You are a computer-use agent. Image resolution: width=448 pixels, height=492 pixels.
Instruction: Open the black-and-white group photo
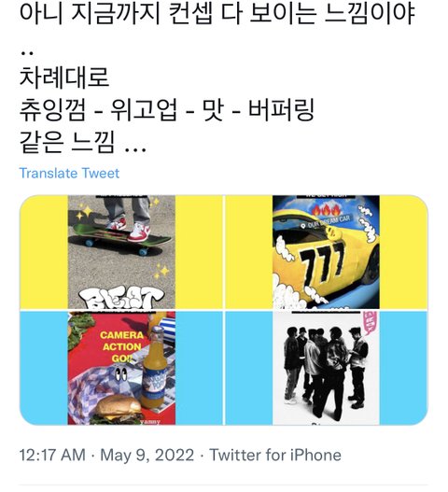point(327,368)
